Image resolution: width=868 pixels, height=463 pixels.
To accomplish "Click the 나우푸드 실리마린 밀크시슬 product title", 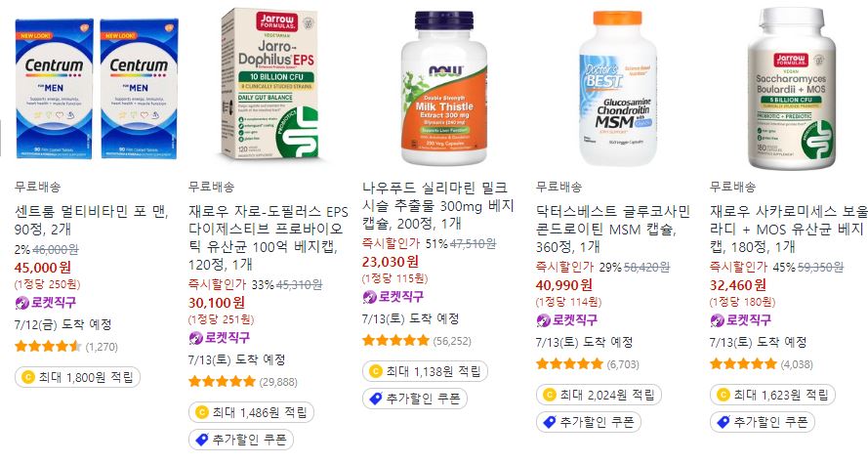I will [437, 205].
